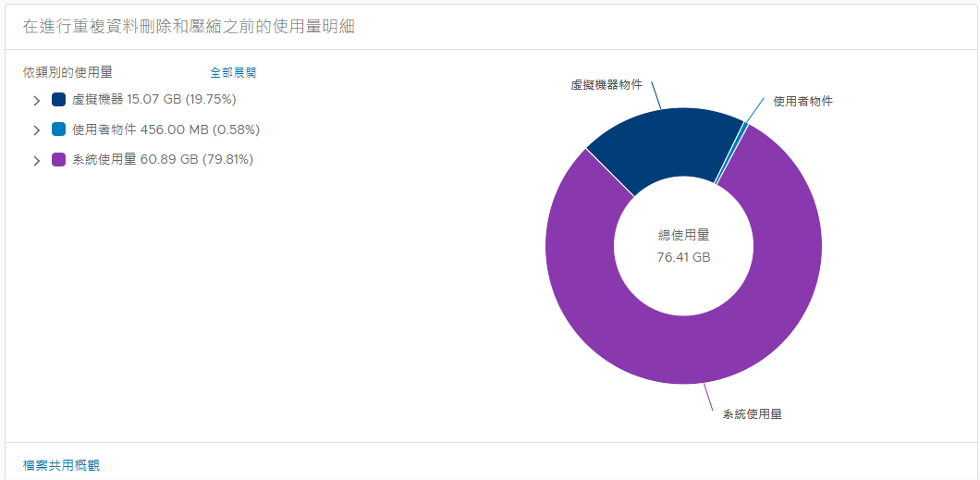Click the 總使用量 76.41 GB center text
The image size is (980, 480).
coord(683,247)
